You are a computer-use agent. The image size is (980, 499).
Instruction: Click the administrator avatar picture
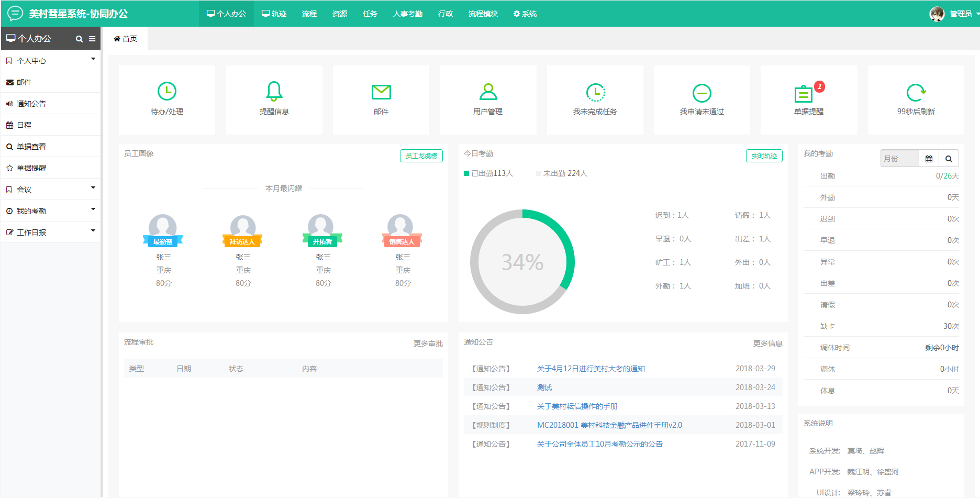click(x=937, y=14)
